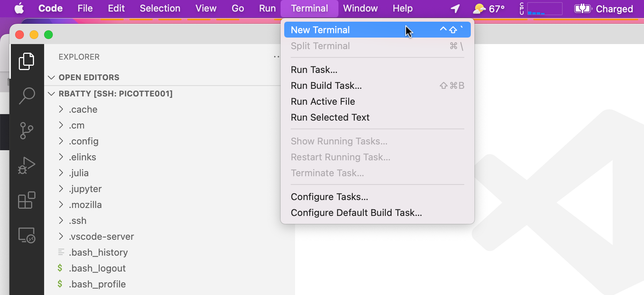Open the weather 67° menu bar item

pyautogui.click(x=489, y=8)
